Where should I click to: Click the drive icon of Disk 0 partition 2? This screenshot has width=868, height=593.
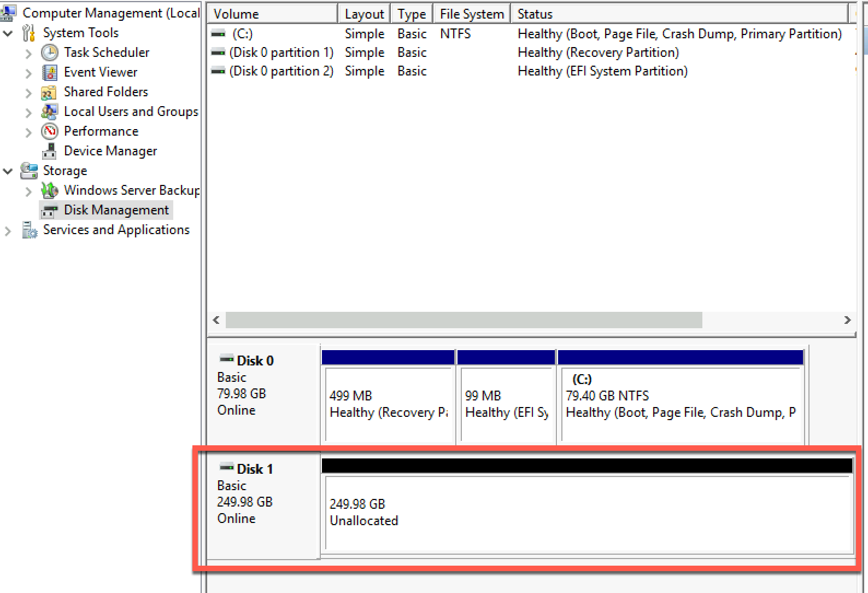tap(218, 71)
